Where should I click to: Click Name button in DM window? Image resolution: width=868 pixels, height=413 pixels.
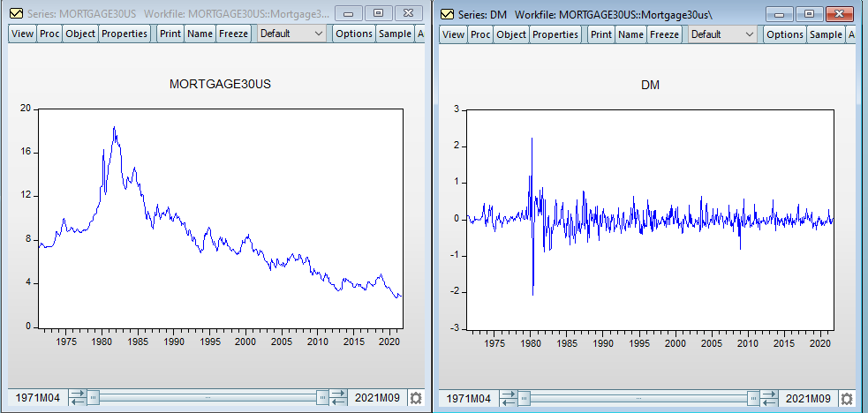(630, 34)
